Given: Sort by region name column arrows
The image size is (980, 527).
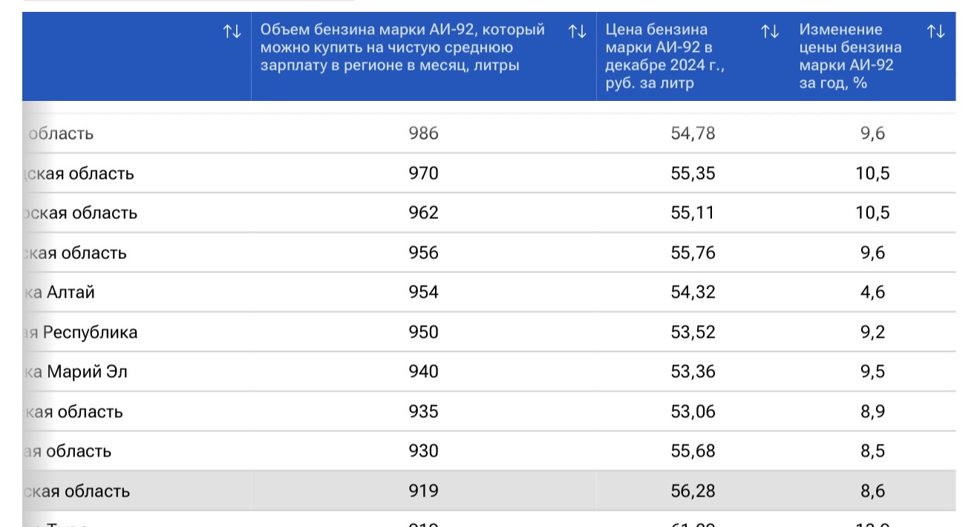Looking at the screenshot, I should tap(232, 31).
